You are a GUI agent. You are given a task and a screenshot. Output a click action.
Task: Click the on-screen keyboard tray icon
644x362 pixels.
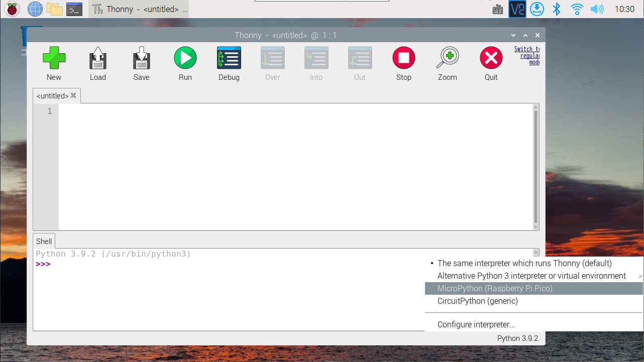pyautogui.click(x=498, y=9)
